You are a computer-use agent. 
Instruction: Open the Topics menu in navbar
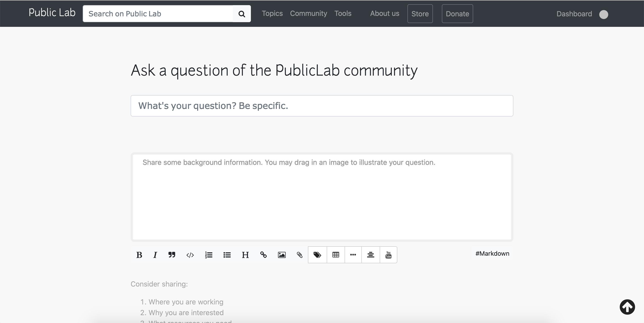(272, 13)
